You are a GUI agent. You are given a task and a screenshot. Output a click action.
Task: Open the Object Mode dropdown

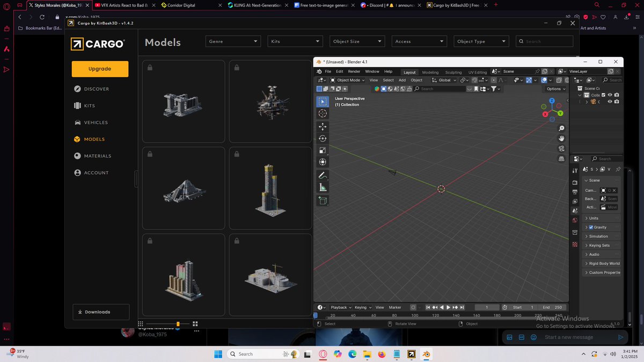click(x=348, y=80)
